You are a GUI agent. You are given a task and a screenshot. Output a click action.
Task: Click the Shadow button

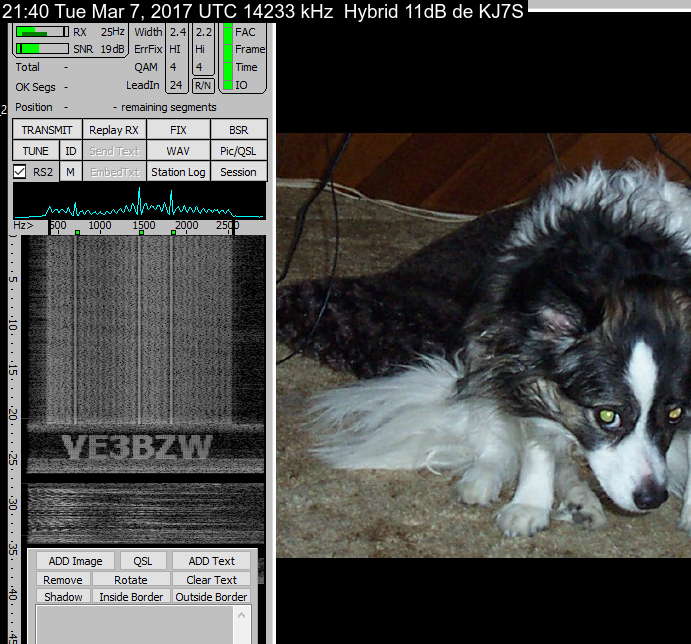point(63,596)
